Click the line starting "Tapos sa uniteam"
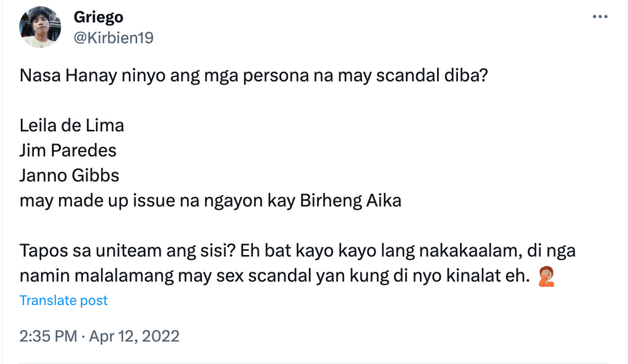Viewport: 628px width, 364px height. coord(297,250)
